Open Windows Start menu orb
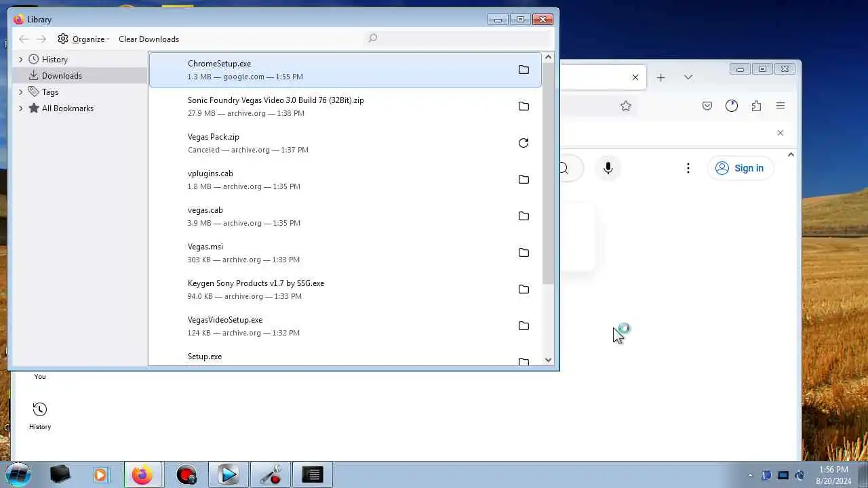Screen dimensions: 868x488 (18, 474)
